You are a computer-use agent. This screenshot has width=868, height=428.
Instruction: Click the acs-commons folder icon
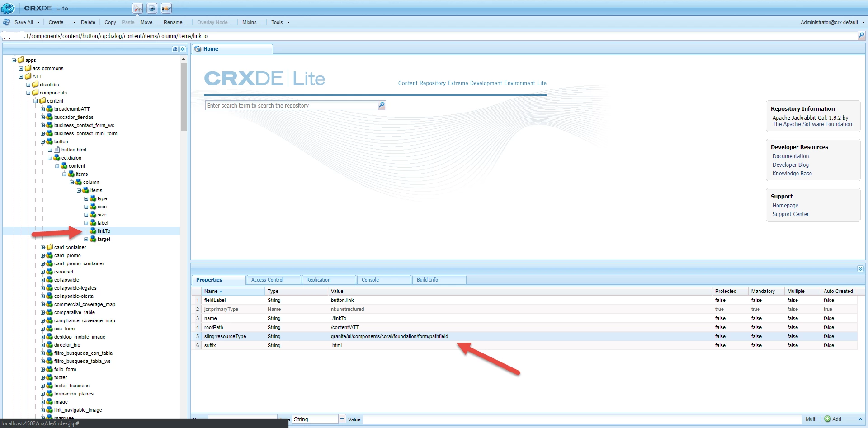tap(28, 68)
